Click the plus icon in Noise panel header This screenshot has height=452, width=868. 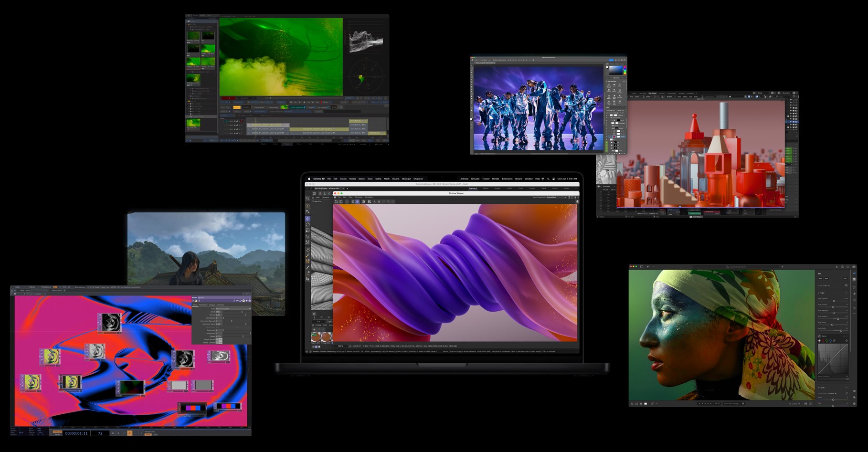tap(246, 301)
